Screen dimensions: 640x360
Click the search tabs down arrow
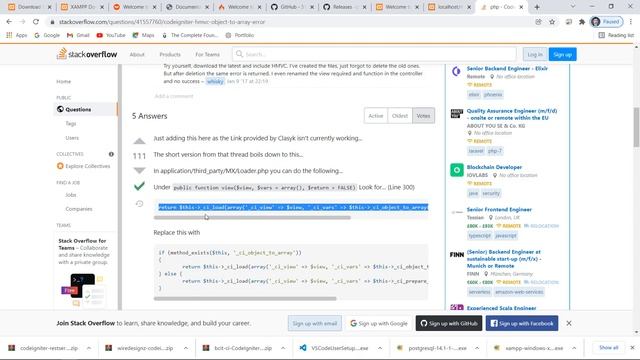(x=573, y=7)
